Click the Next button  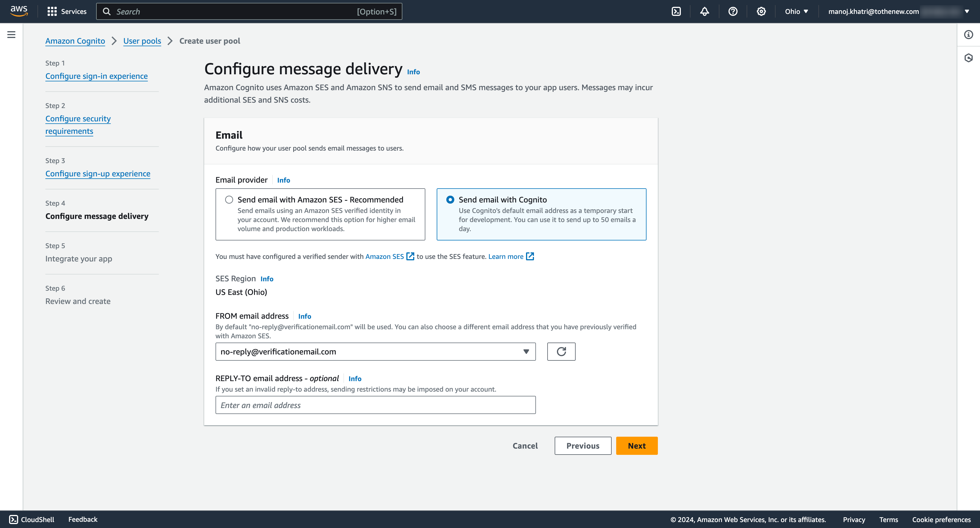tap(637, 445)
